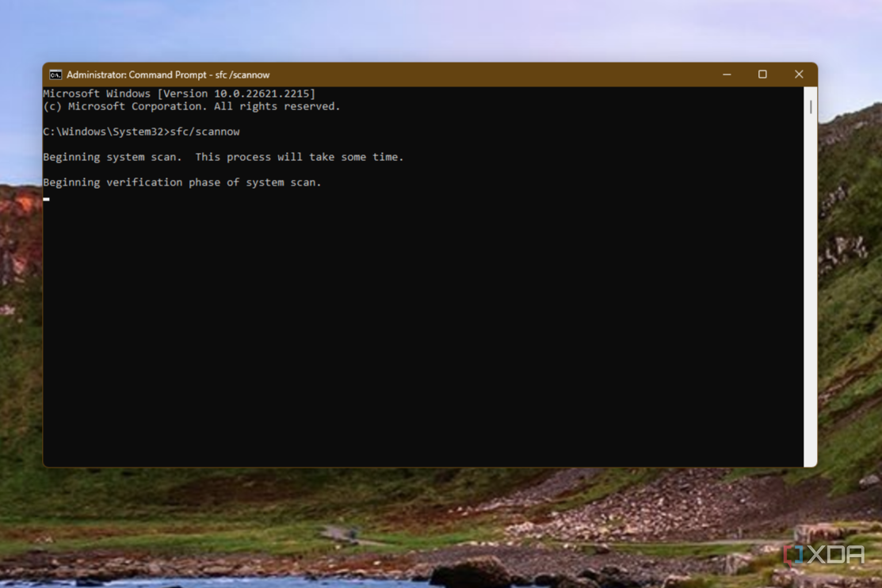Click the desktop wallpaper river below the window
The image size is (882, 588).
coord(225,582)
